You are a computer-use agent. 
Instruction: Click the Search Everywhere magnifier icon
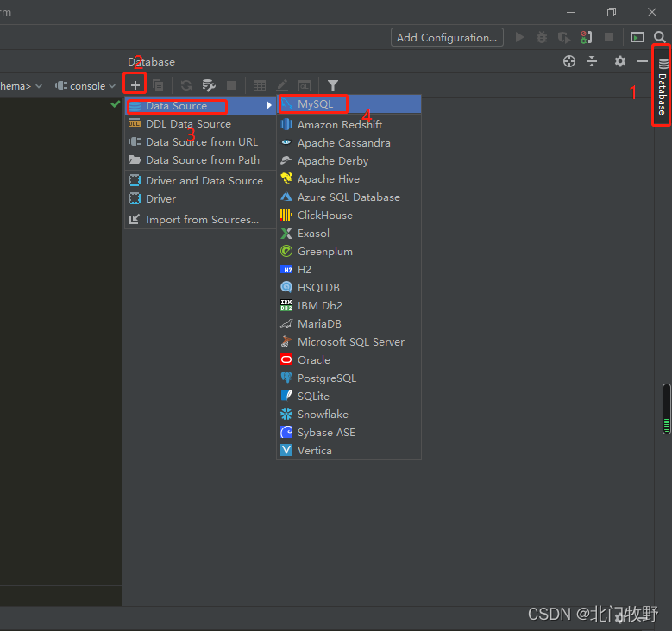tap(660, 37)
